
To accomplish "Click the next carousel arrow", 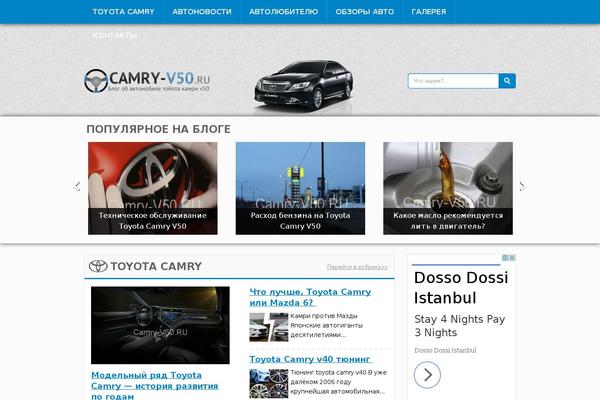I will click(x=522, y=186).
